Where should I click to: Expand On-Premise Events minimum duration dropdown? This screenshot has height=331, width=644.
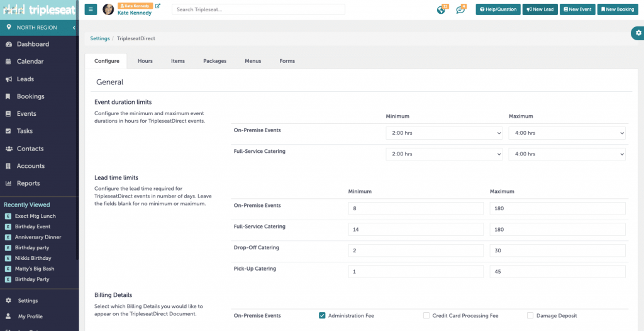point(444,133)
